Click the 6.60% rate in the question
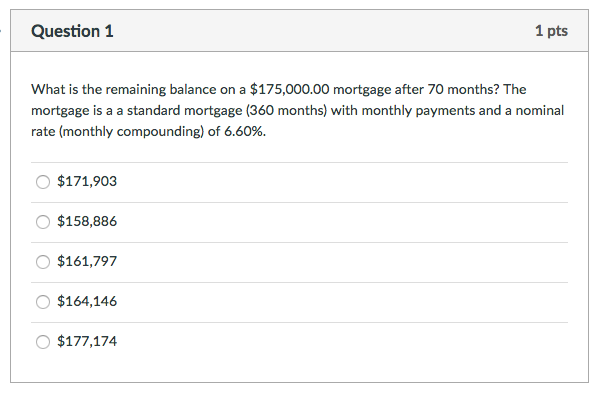 pyautogui.click(x=245, y=131)
